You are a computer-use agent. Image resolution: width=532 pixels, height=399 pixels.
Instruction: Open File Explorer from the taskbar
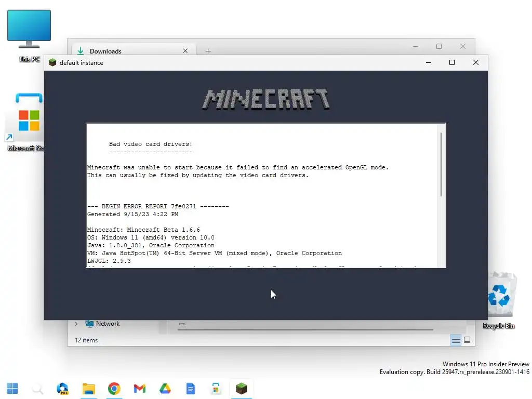click(88, 389)
